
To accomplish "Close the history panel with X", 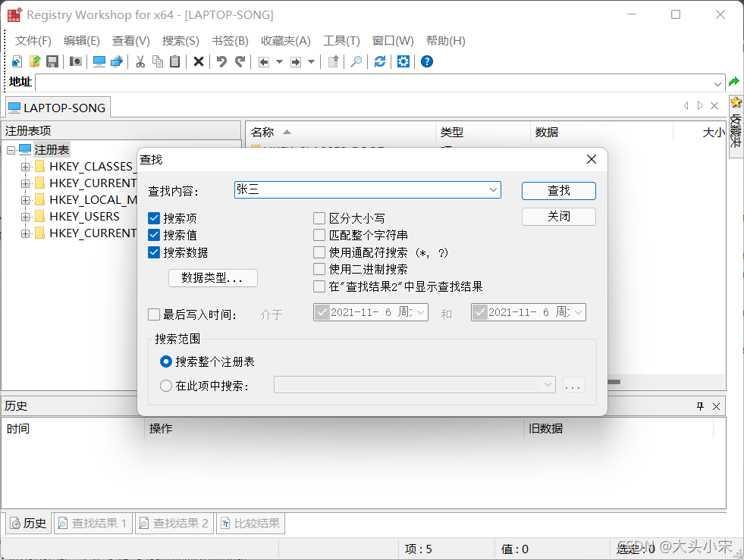I will (717, 406).
